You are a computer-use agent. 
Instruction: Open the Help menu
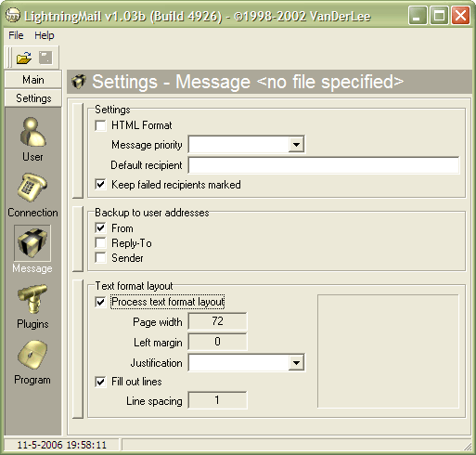click(x=45, y=35)
